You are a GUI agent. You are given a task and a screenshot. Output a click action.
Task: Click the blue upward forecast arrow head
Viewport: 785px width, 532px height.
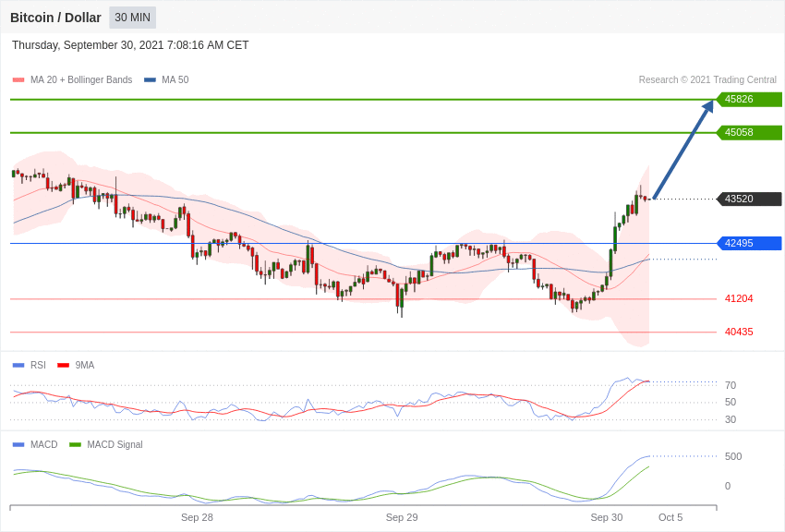pyautogui.click(x=708, y=106)
